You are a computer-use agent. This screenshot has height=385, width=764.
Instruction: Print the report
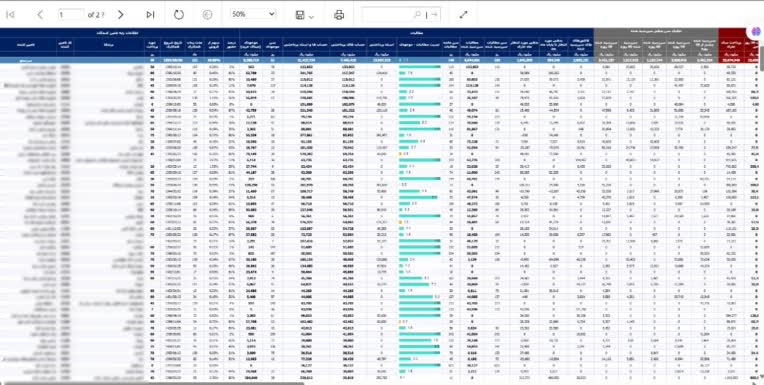point(339,15)
